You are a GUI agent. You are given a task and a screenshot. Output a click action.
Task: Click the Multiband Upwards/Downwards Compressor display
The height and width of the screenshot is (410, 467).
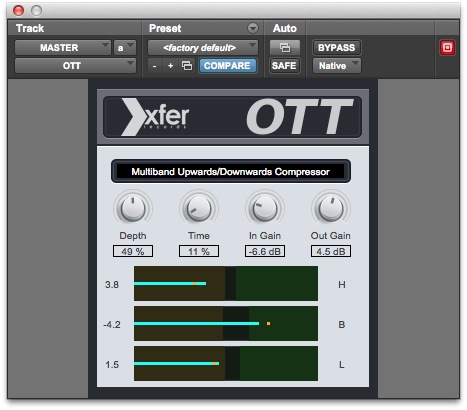(231, 172)
